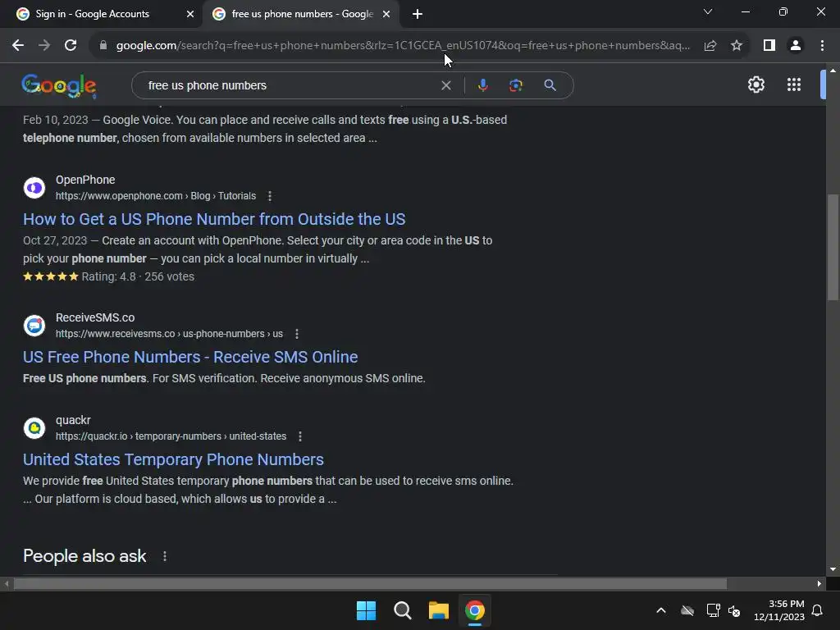This screenshot has height=630, width=840.
Task: Click the receivesms.co URL breadcrumb
Action: [x=169, y=334]
